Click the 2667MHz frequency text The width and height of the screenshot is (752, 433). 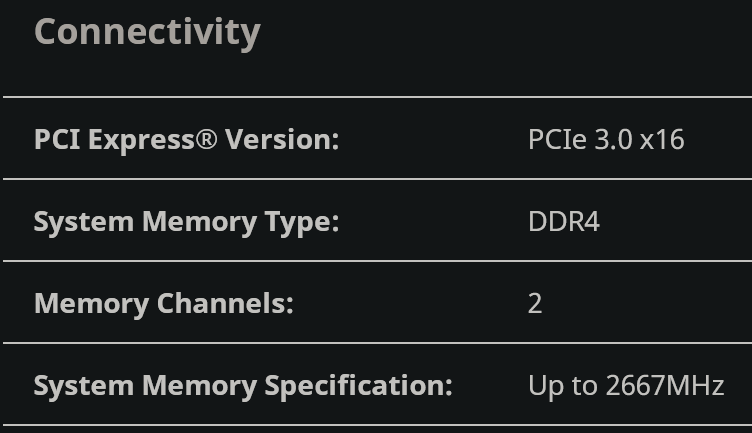click(665, 386)
